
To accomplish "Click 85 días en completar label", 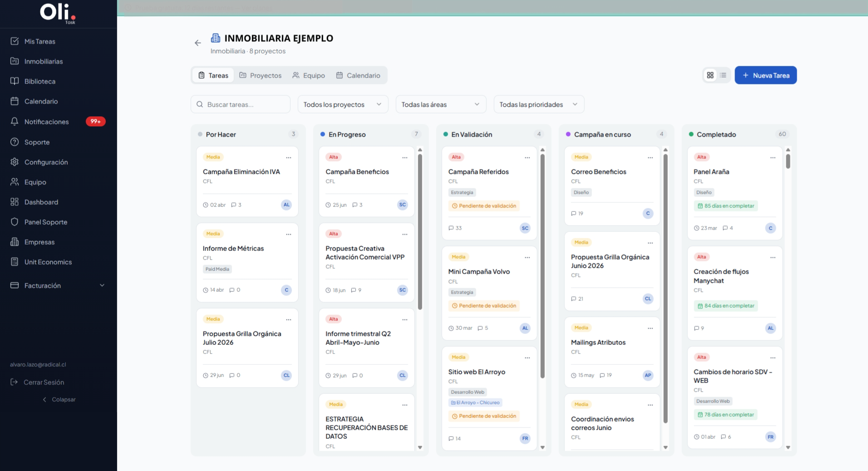I will click(725, 206).
